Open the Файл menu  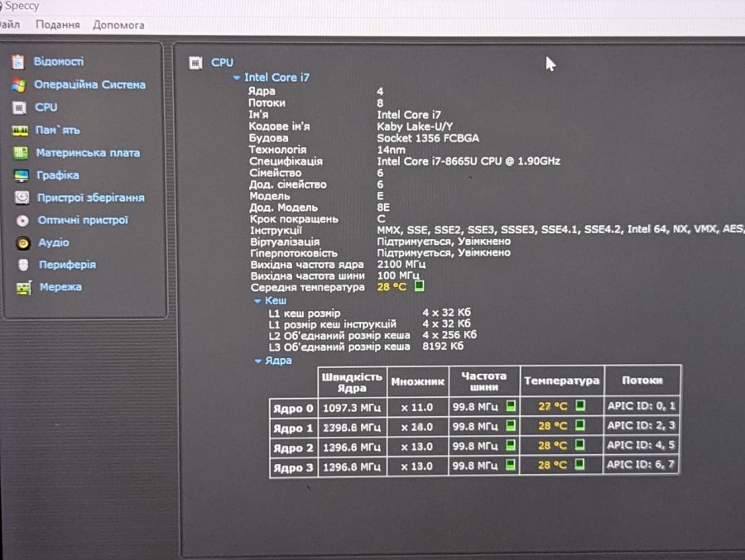point(9,24)
